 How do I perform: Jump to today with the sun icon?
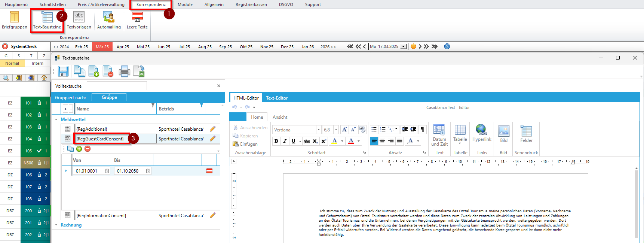[413, 46]
